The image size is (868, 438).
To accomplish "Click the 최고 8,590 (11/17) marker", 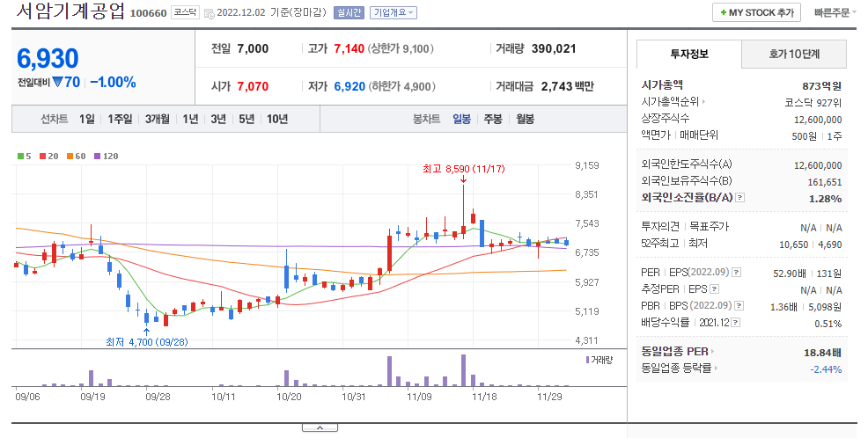I will click(x=464, y=169).
